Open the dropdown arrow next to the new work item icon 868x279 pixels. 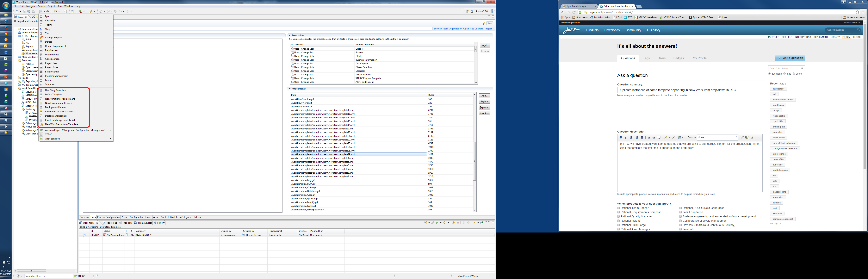click(44, 11)
